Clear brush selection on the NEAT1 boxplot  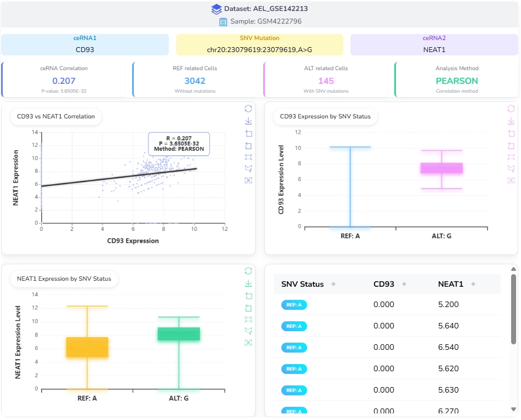pos(248,343)
